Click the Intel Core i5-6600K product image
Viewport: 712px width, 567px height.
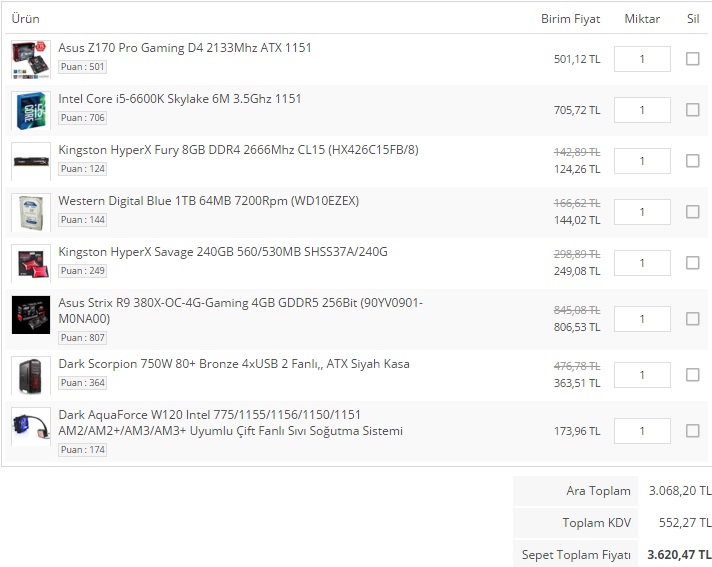tap(31, 110)
